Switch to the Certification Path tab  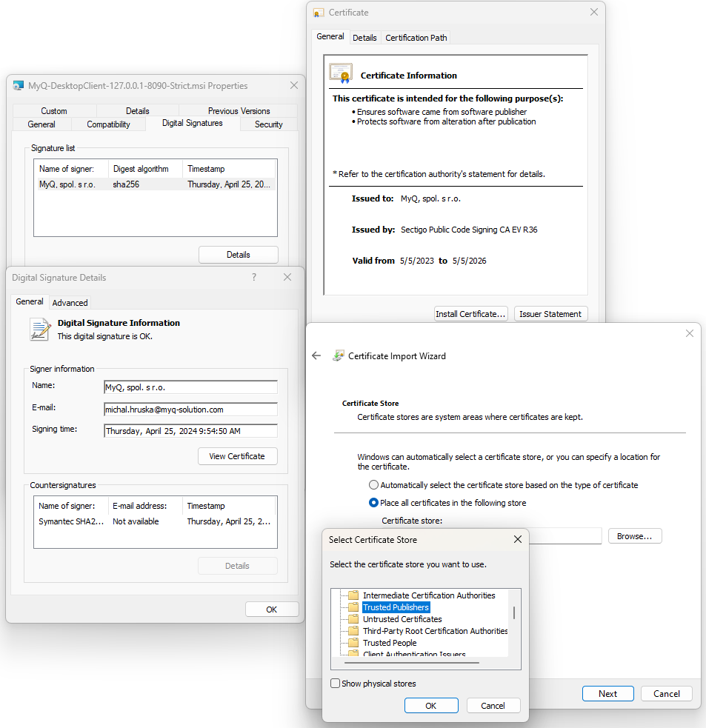pos(416,37)
